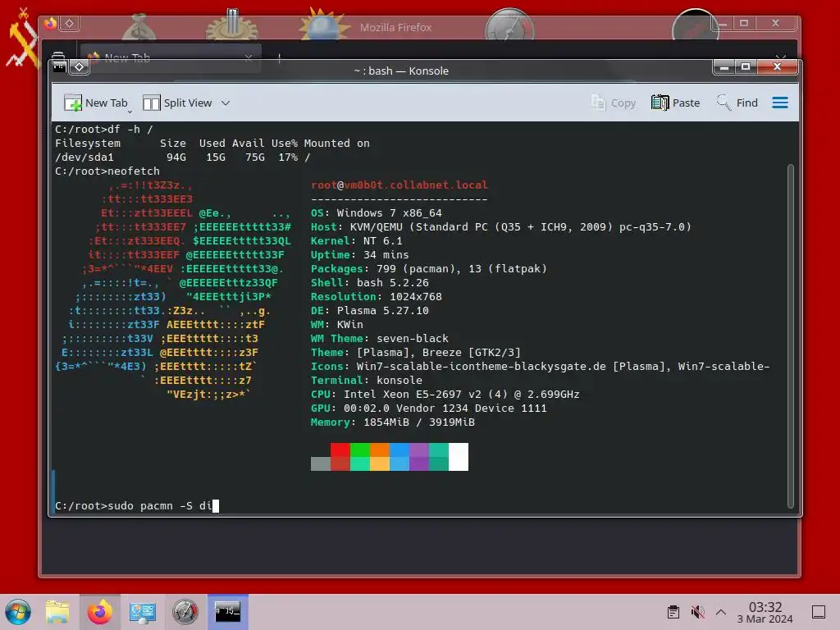Maximize the Konsole window
The height and width of the screenshot is (630, 840).
(745, 67)
